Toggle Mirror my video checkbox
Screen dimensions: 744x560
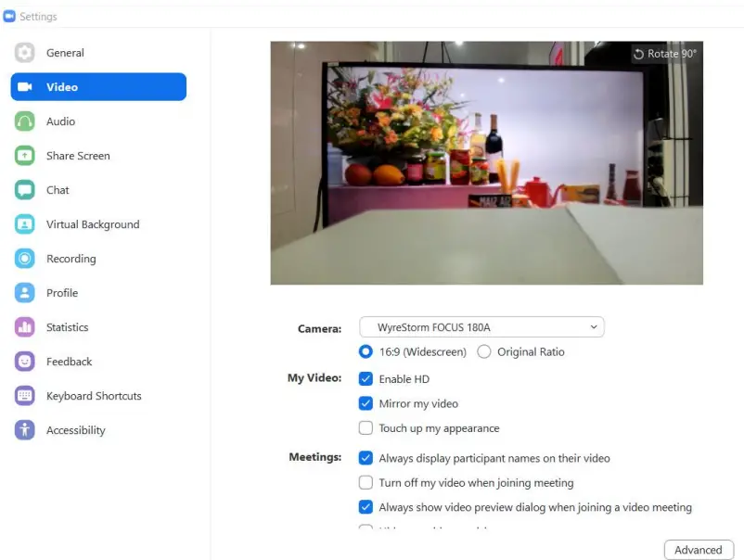pyautogui.click(x=366, y=403)
